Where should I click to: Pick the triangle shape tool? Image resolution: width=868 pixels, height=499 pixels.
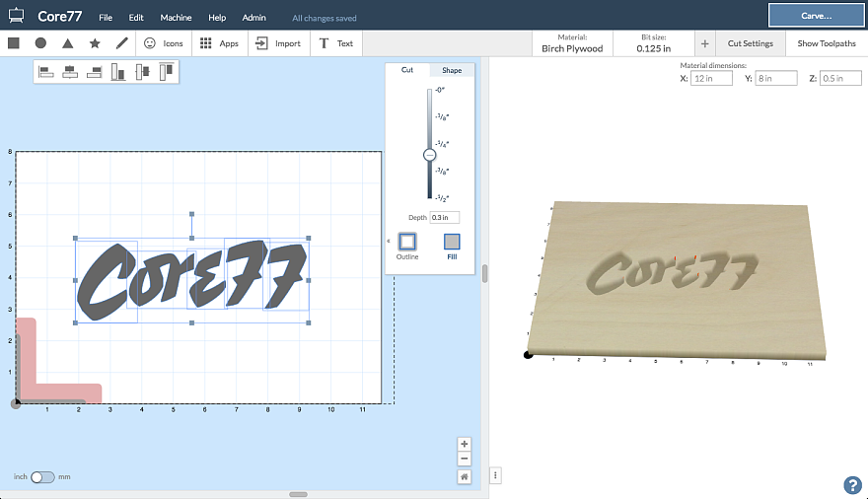pos(67,43)
